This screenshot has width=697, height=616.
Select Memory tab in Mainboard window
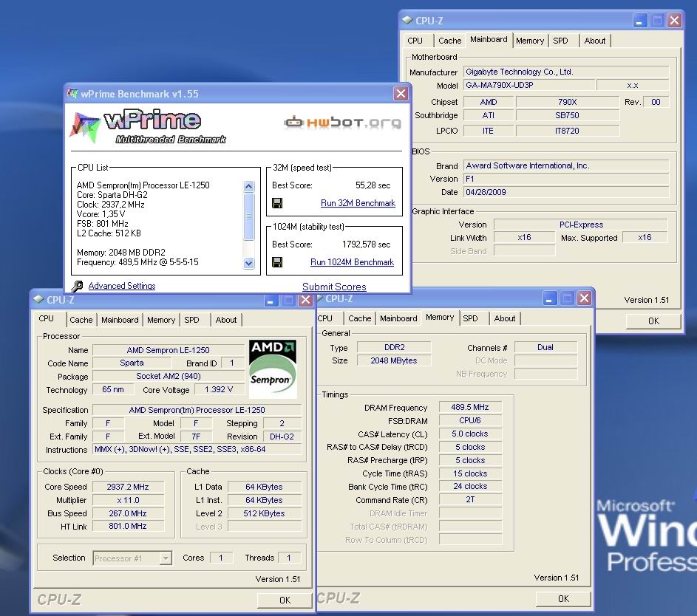(530, 41)
